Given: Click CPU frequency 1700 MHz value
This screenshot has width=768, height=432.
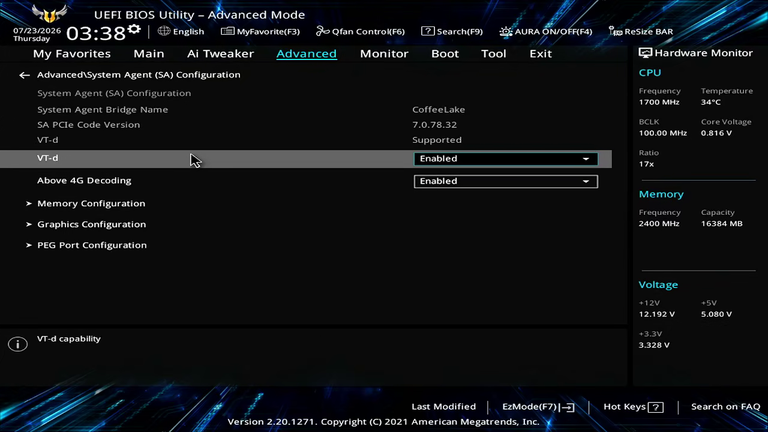Looking at the screenshot, I should coord(659,102).
